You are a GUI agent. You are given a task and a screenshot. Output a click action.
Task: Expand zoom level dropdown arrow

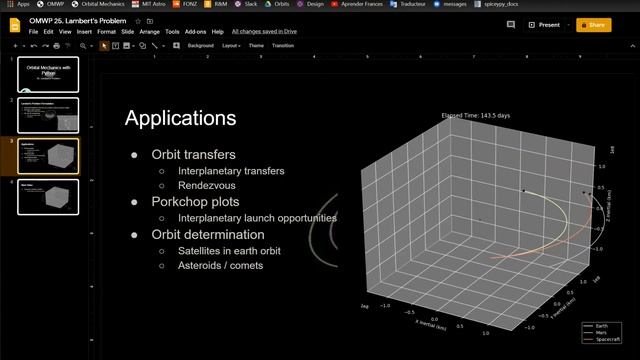click(91, 46)
